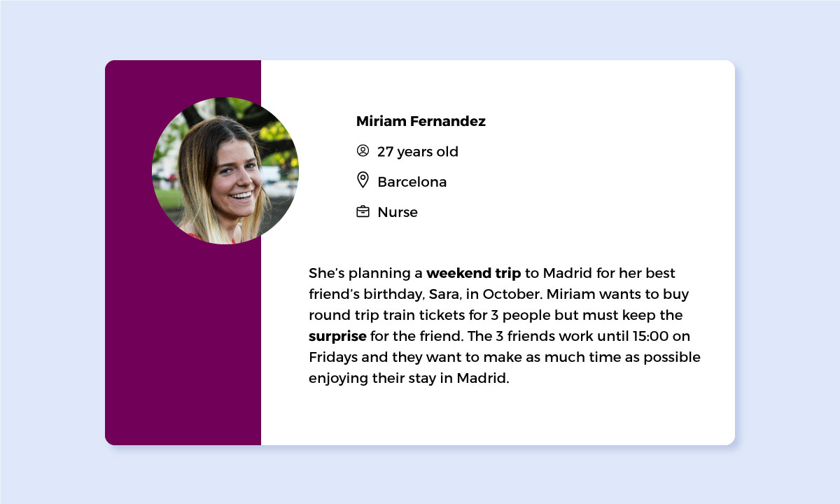Click the location pin icon
The image size is (840, 504).
(x=363, y=181)
